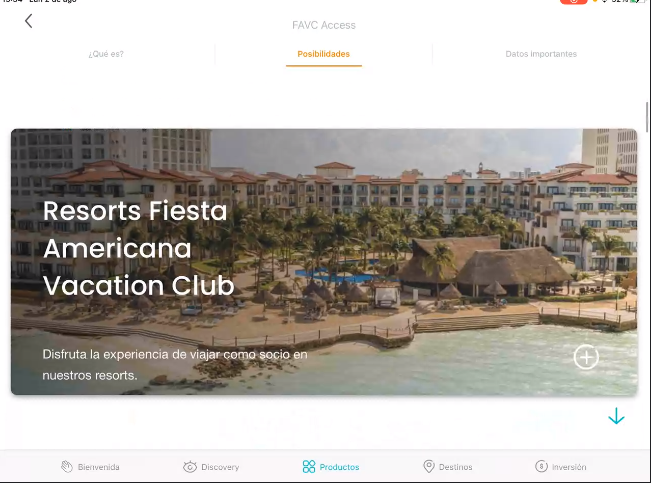This screenshot has height=483, width=651.
Task: Tap the red recording indicator in status bar
Action: [x=573, y=2]
